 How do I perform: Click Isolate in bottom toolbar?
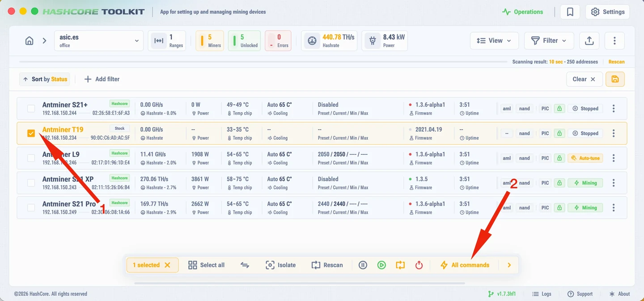tap(280, 265)
